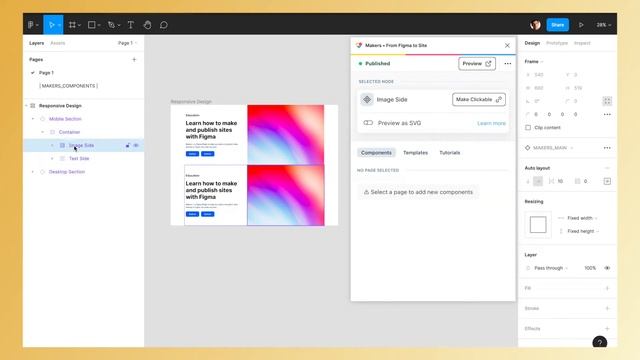Click the Make Clickable button
640x360 pixels.
coord(478,100)
